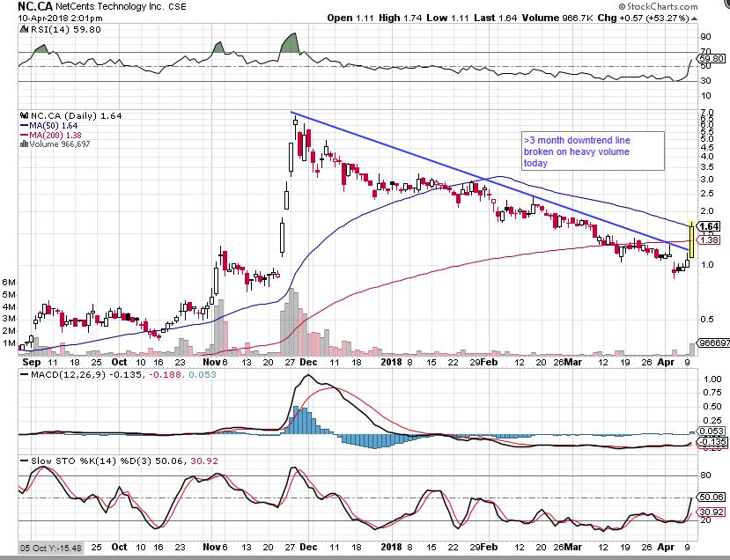Click the -0.135 MACD value tag on axis
This screenshot has height=560, width=730.
tap(712, 442)
